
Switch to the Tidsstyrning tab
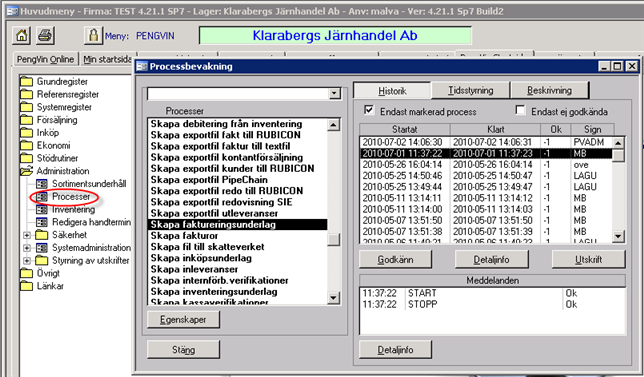pos(470,90)
